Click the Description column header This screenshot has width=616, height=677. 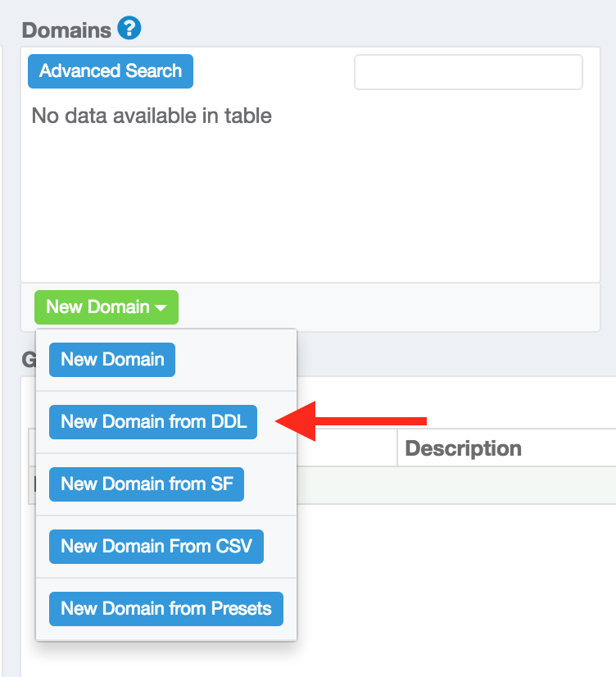pos(461,448)
